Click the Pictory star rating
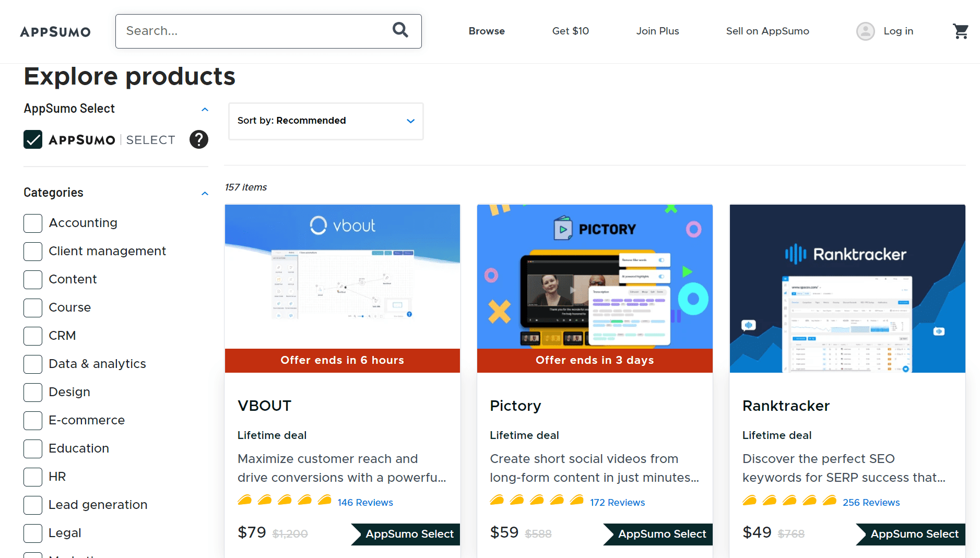This screenshot has width=980, height=558. (x=537, y=500)
